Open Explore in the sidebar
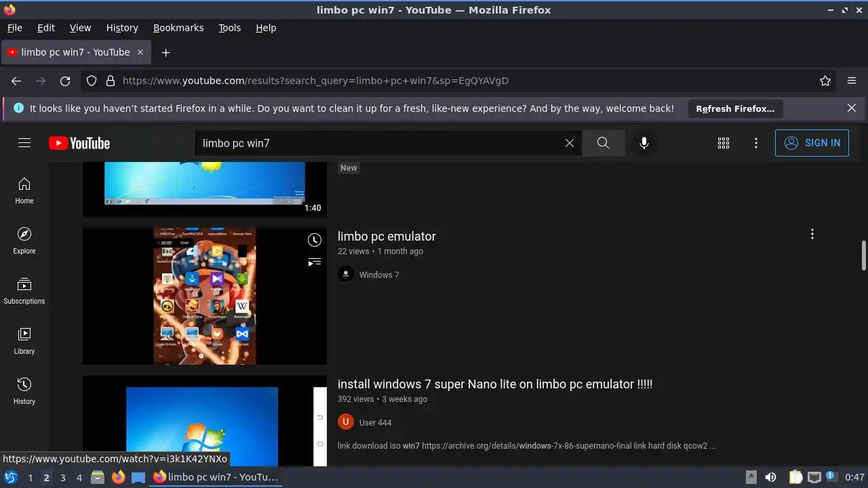The width and height of the screenshot is (868, 488). (x=24, y=241)
